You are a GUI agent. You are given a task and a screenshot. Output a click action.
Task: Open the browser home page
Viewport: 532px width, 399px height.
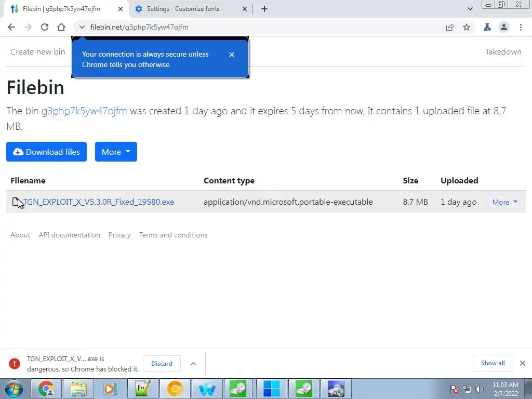pyautogui.click(x=61, y=27)
